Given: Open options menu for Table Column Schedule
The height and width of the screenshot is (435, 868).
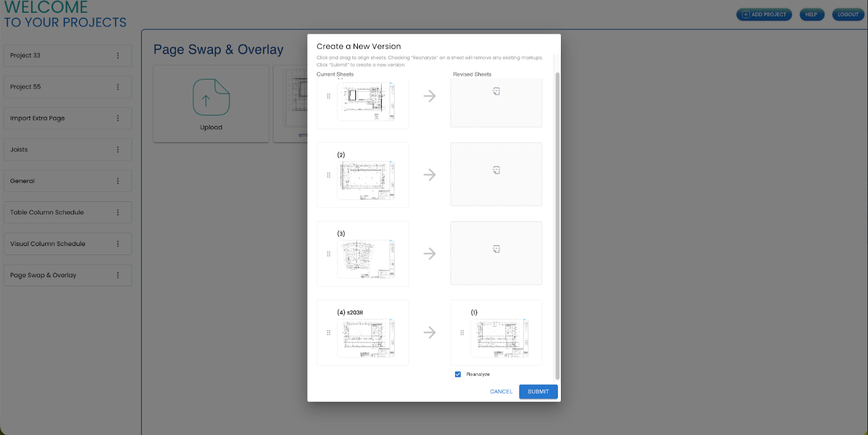Looking at the screenshot, I should tap(118, 212).
